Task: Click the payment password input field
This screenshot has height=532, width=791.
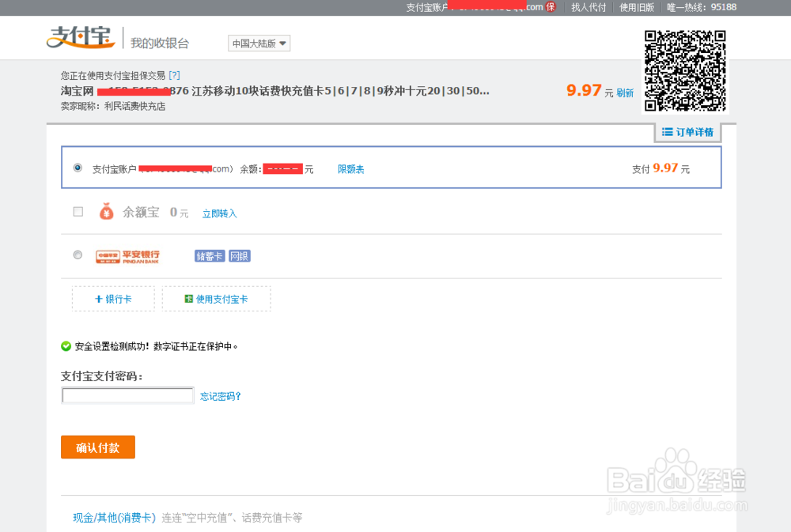Action: tap(127, 394)
